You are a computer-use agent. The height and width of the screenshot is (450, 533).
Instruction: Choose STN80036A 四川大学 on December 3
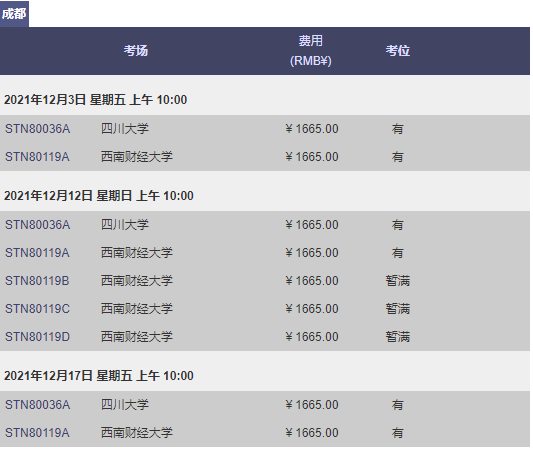click(x=265, y=129)
